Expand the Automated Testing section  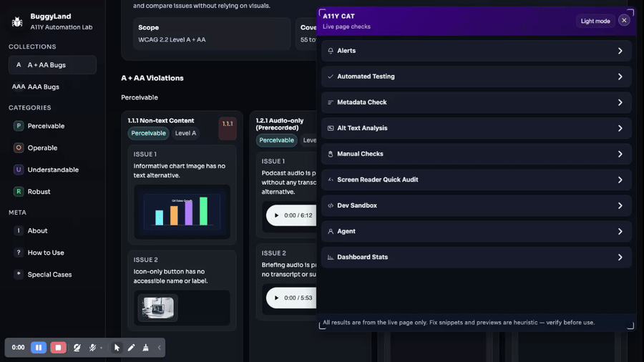[x=476, y=77]
